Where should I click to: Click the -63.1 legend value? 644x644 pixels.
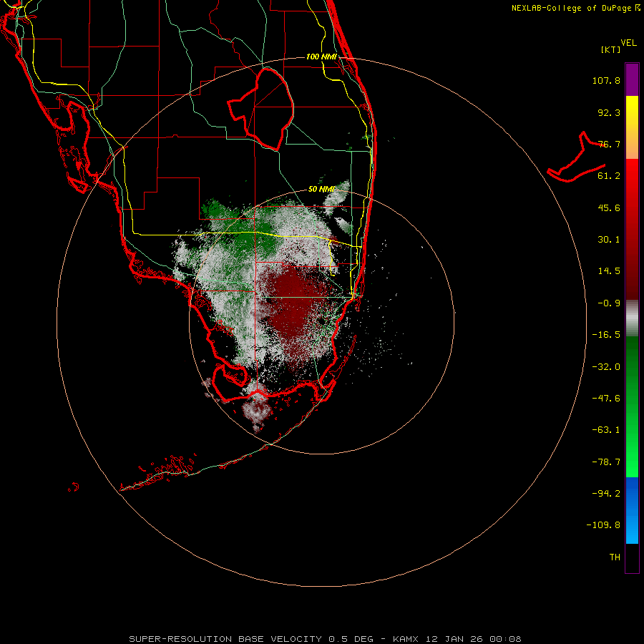click(606, 430)
